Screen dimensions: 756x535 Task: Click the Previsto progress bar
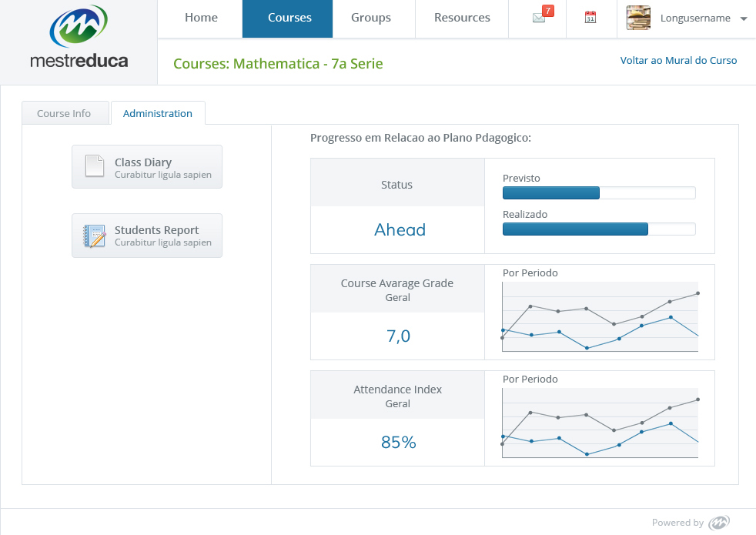pos(599,192)
